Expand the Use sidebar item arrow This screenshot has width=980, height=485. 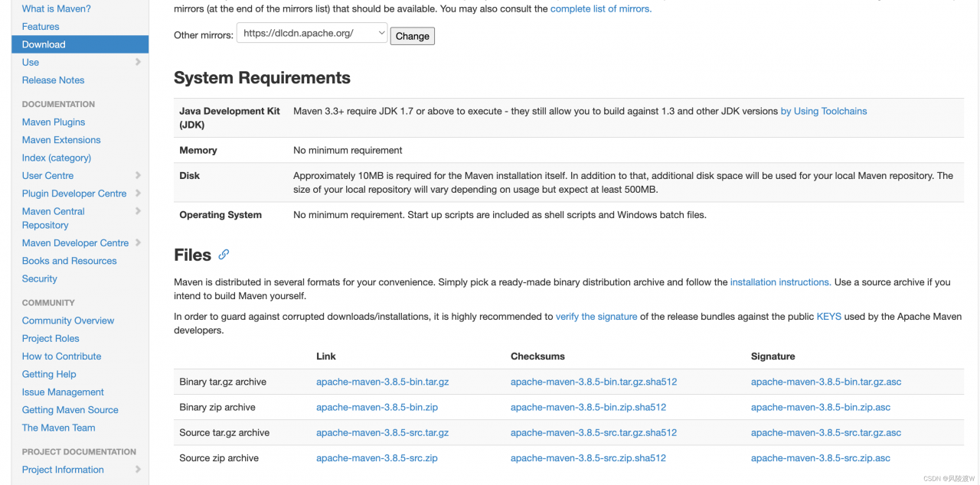point(138,62)
